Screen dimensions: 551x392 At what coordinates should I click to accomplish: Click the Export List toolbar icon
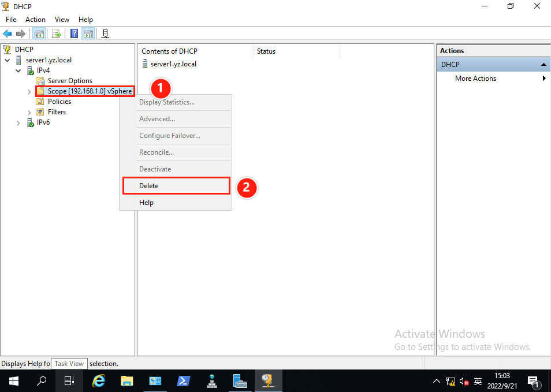click(x=56, y=33)
